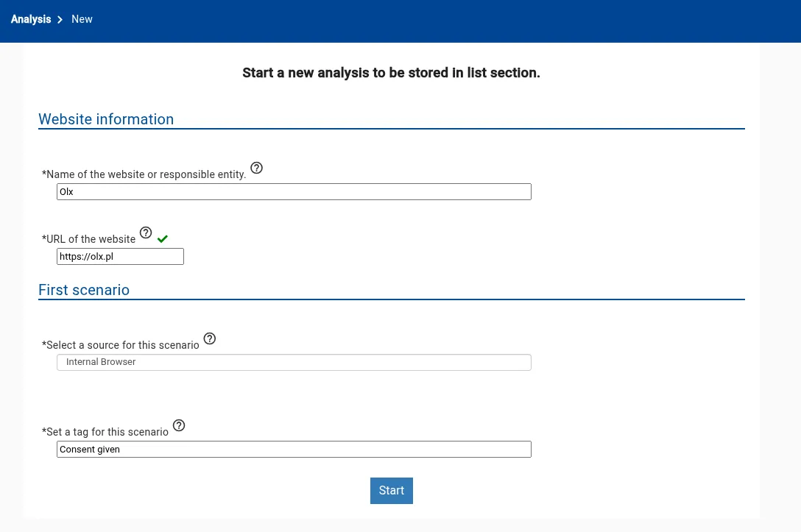Open help icon beside website name label
The height and width of the screenshot is (532, 801).
[x=256, y=168]
